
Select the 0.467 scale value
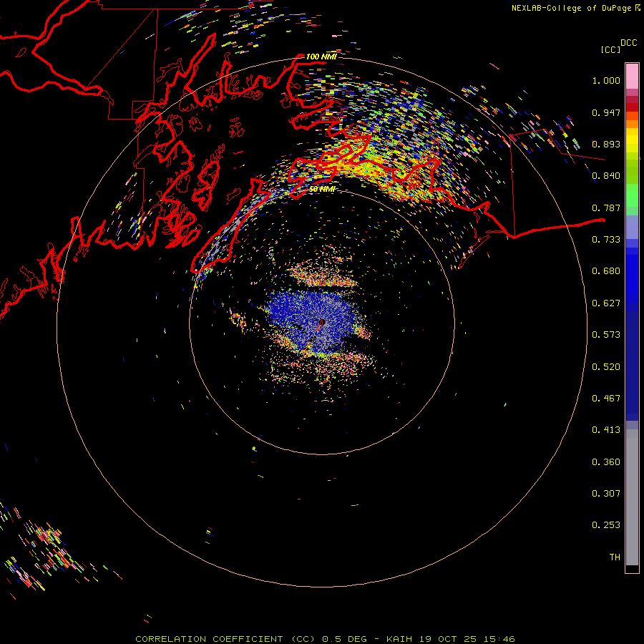point(606,399)
